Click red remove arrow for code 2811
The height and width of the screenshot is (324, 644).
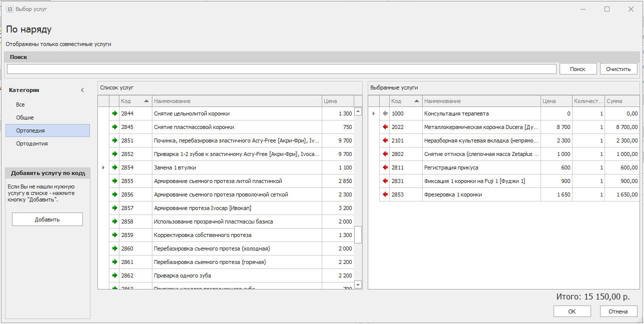385,167
